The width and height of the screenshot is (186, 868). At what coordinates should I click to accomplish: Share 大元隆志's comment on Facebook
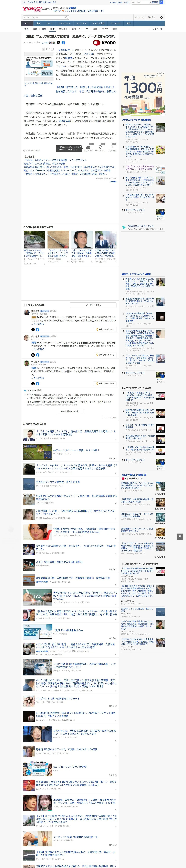click(38, 384)
